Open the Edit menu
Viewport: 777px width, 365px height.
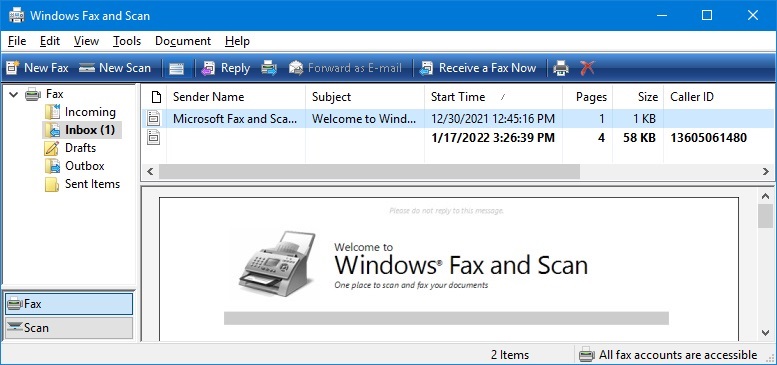pos(50,41)
